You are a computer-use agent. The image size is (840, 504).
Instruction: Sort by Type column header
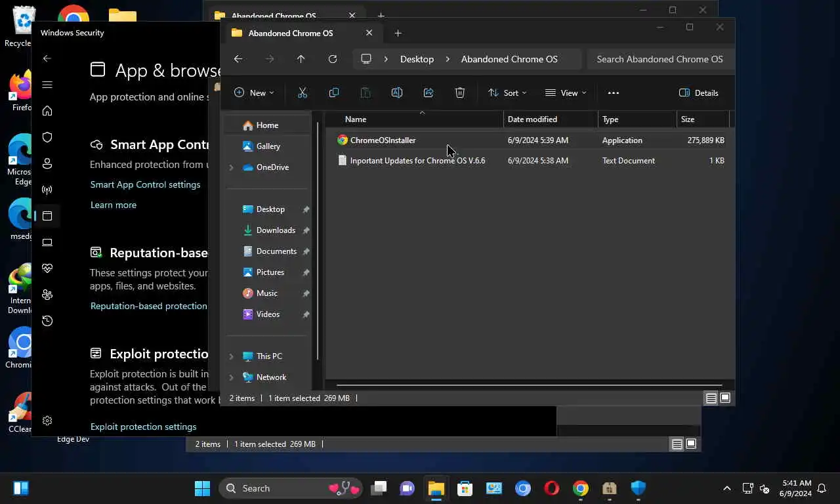click(637, 119)
